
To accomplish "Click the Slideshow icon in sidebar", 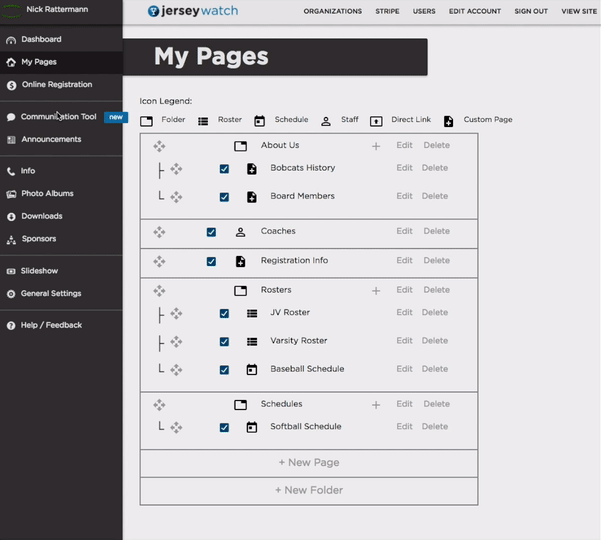I will click(11, 271).
